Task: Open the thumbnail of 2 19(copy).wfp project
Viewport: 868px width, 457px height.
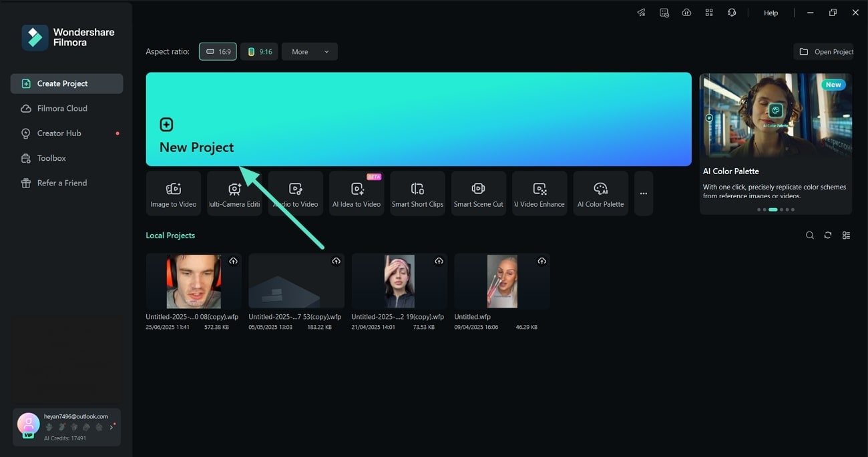Action: 399,281
